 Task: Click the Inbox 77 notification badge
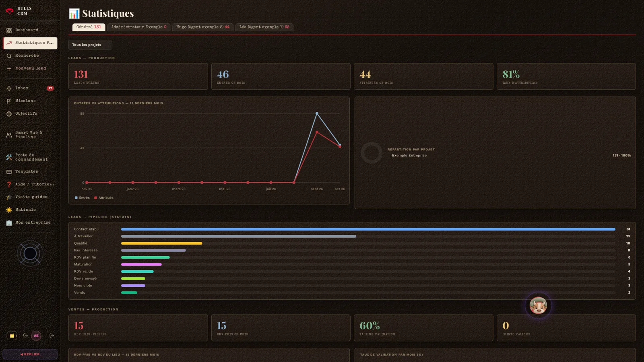50,88
